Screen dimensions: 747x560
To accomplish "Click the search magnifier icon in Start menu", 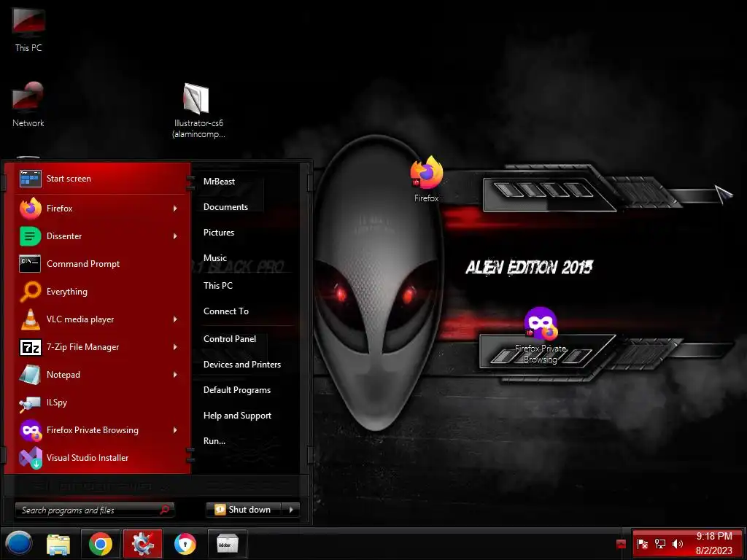I will (x=165, y=510).
